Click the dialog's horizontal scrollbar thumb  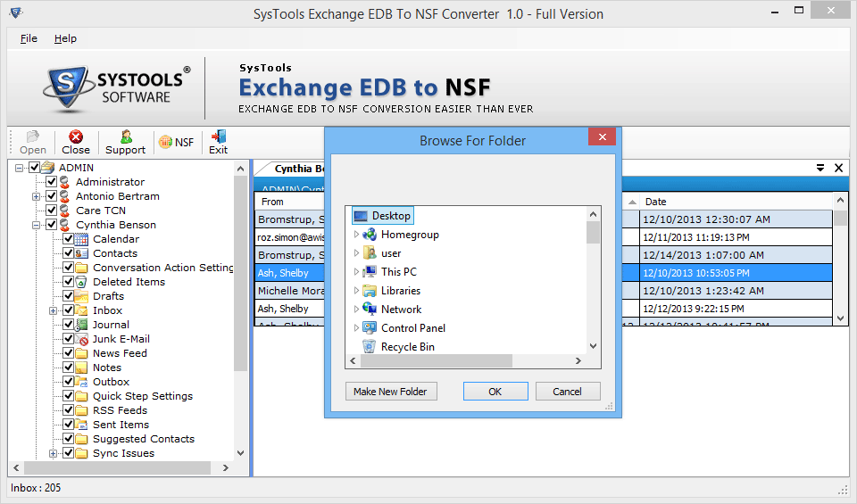point(437,361)
